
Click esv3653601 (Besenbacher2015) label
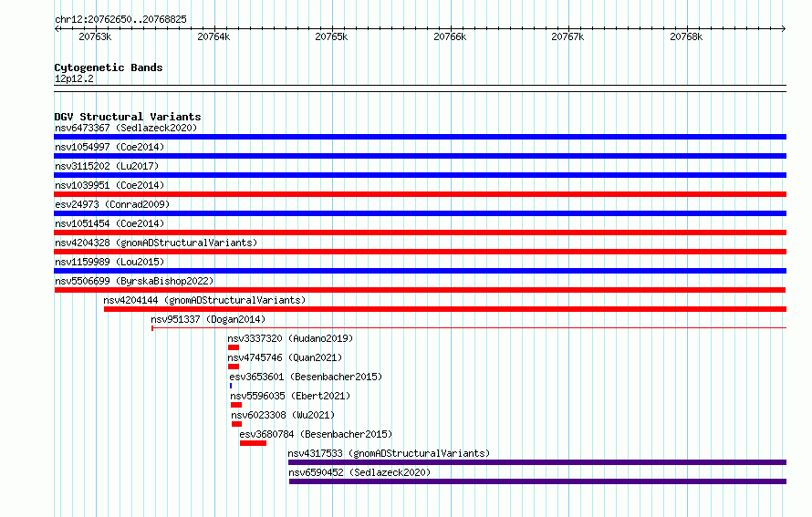306,377
